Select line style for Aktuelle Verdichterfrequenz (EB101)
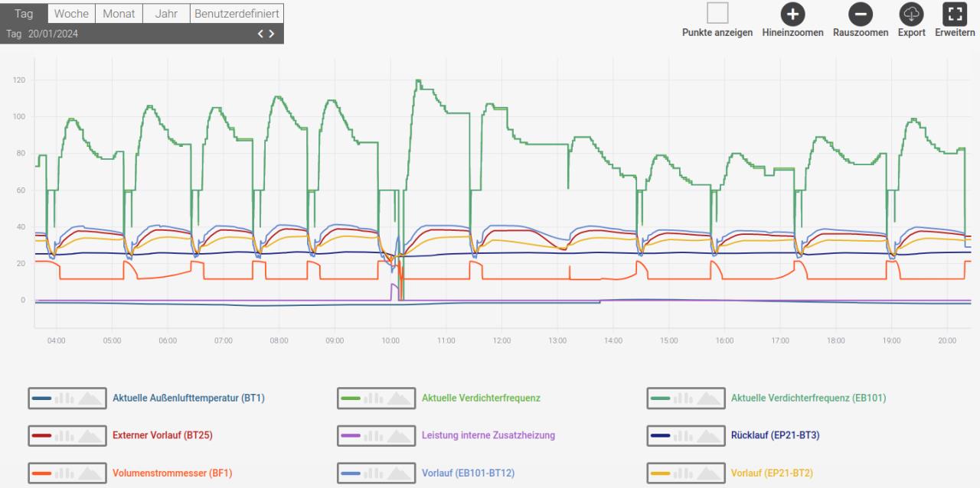This screenshot has width=980, height=488. click(661, 398)
